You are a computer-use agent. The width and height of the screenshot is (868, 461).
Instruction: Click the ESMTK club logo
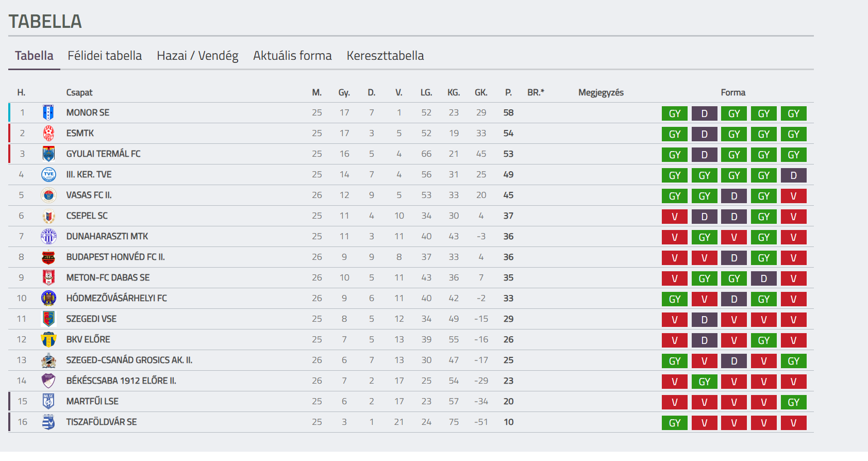[48, 133]
